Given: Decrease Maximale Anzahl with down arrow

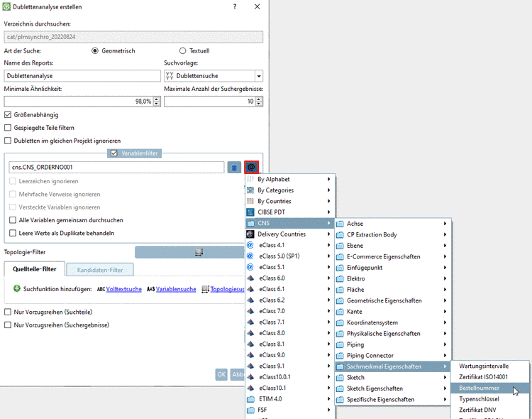Looking at the screenshot, I should point(259,104).
